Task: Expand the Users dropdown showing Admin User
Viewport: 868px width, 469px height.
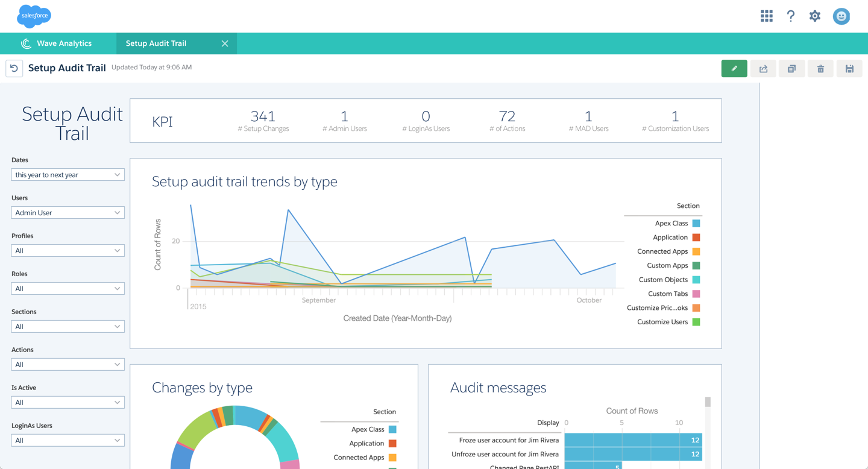Action: click(68, 212)
